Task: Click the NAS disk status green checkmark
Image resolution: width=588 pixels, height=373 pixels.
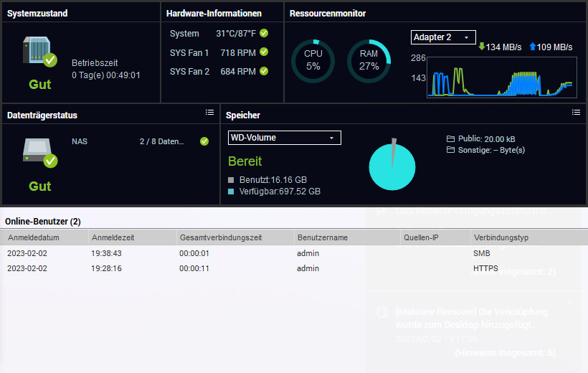Action: (x=204, y=141)
